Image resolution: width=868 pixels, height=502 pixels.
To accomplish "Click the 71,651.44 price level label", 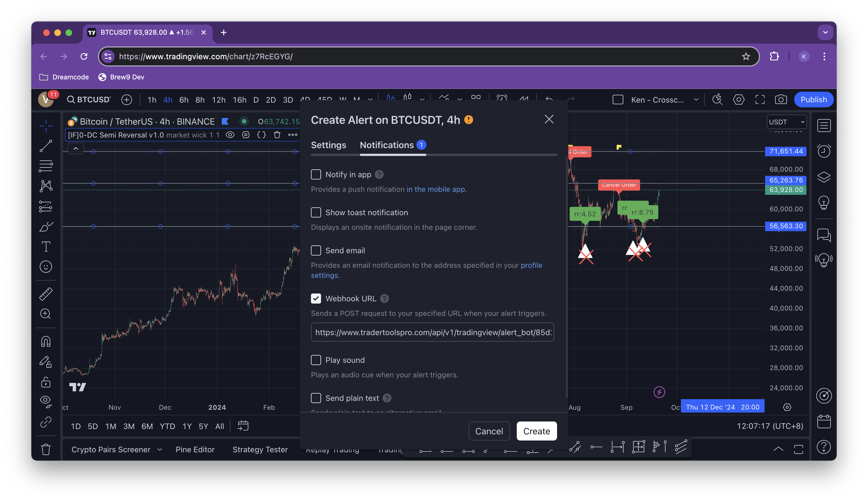I will pos(786,151).
